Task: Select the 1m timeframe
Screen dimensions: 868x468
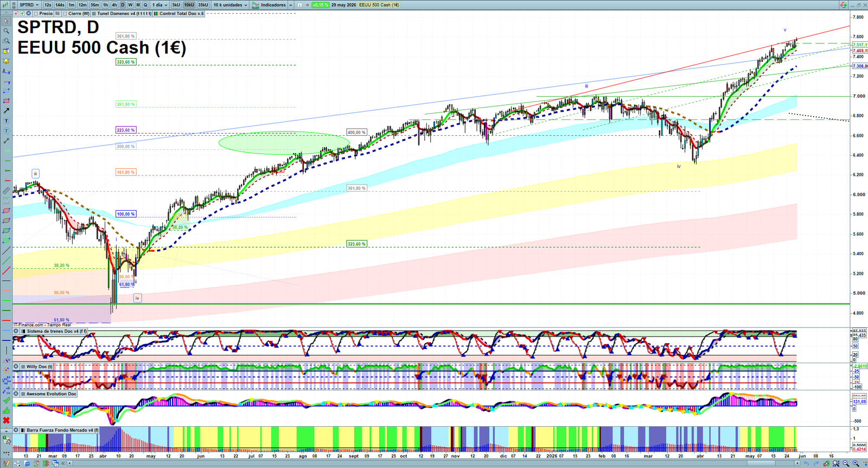Action: click(71, 5)
